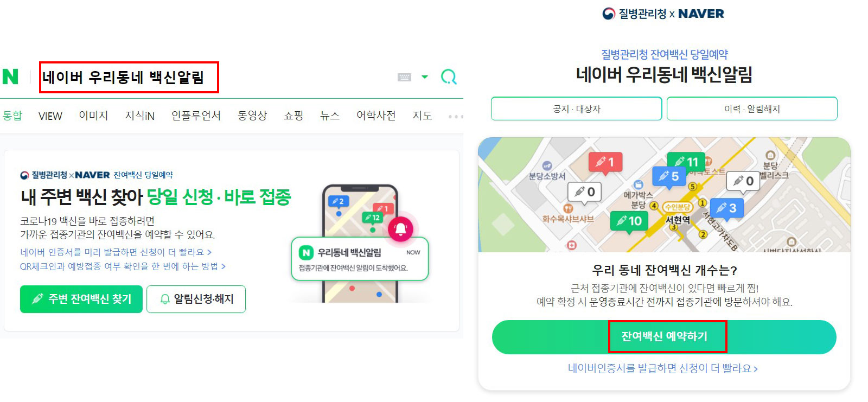Select the blue vaccine marker showing 5
868x402 pixels.
[669, 177]
